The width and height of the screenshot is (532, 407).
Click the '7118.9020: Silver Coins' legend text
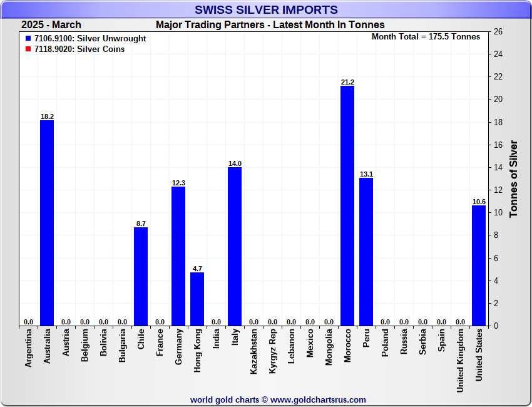coord(79,49)
